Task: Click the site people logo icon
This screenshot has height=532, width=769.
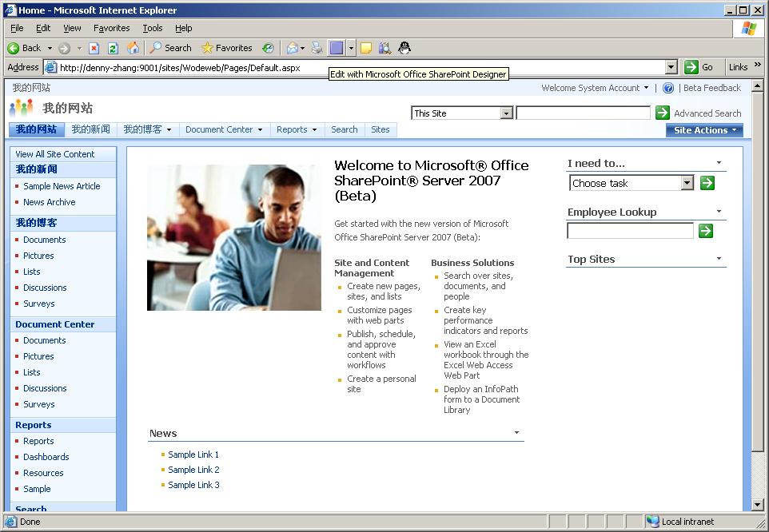Action: tap(21, 107)
